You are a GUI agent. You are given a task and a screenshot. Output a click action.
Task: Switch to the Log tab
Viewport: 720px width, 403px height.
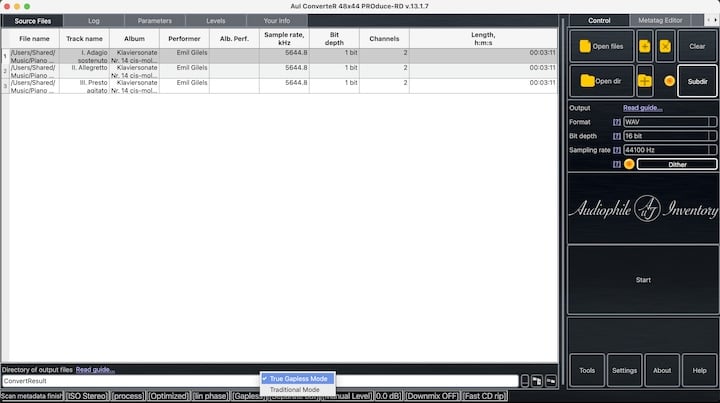point(94,21)
